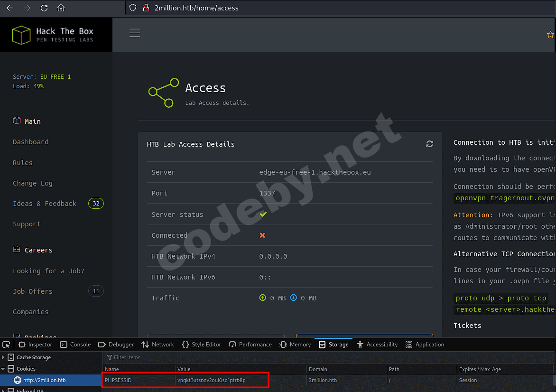The width and height of the screenshot is (556, 392).
Task: Sort cookies by the Name column header
Action: coord(139,369)
